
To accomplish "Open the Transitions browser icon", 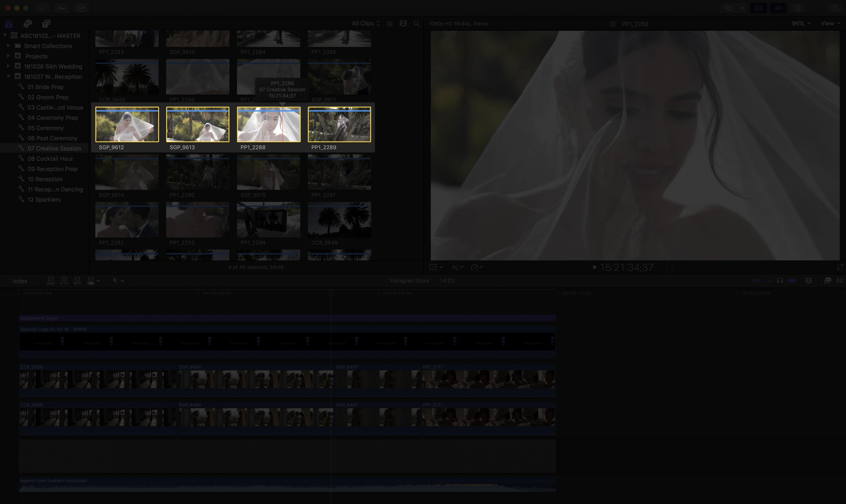I will [840, 280].
